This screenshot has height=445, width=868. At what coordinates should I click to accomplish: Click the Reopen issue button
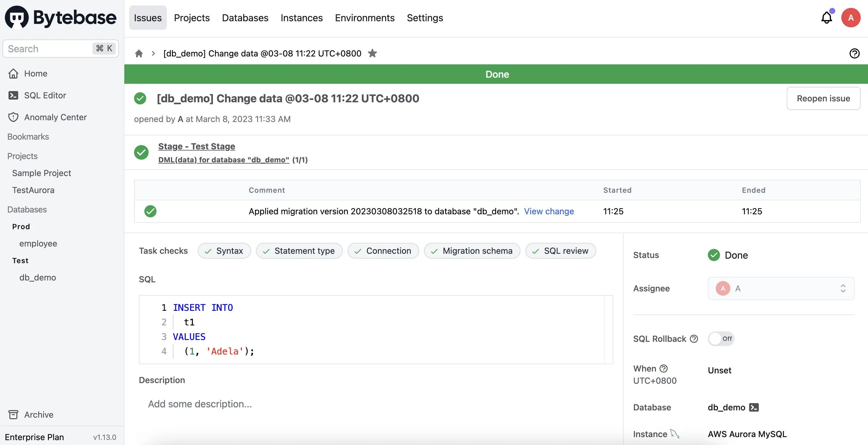pos(823,98)
